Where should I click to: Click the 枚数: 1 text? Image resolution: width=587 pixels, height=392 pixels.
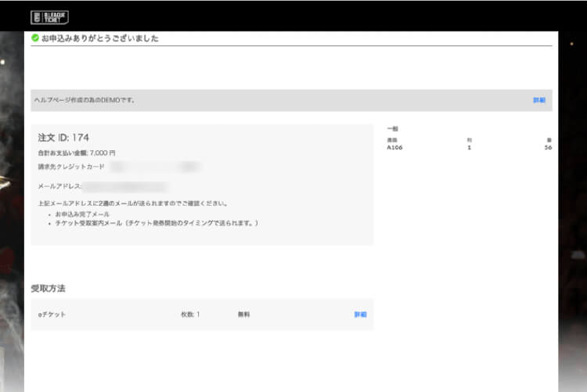(x=190, y=315)
